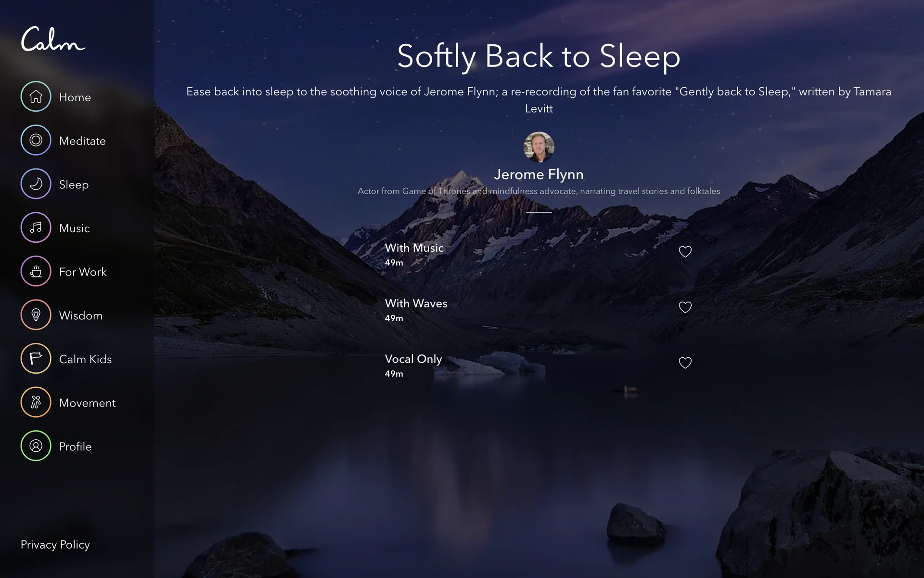This screenshot has width=924, height=578.
Task: Click the Jerome Flynn narrator name
Action: 539,174
